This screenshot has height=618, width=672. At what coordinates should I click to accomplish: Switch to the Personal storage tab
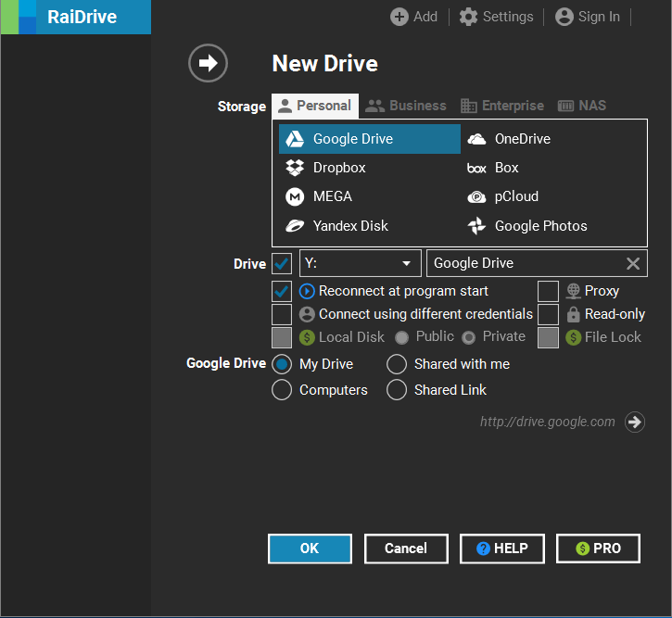[x=315, y=106]
